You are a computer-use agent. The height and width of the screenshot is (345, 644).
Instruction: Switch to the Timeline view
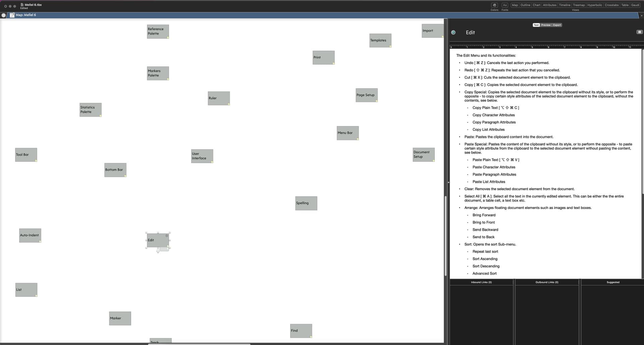click(565, 5)
